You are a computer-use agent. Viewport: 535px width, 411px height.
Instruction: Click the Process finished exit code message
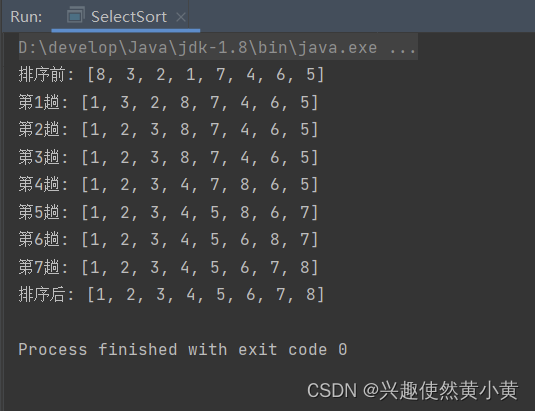183,350
